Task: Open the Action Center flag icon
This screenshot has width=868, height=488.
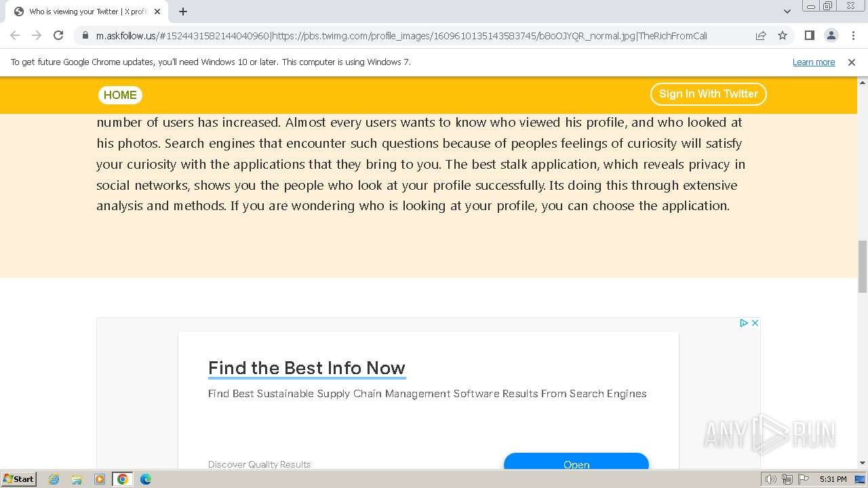Action: [804, 479]
